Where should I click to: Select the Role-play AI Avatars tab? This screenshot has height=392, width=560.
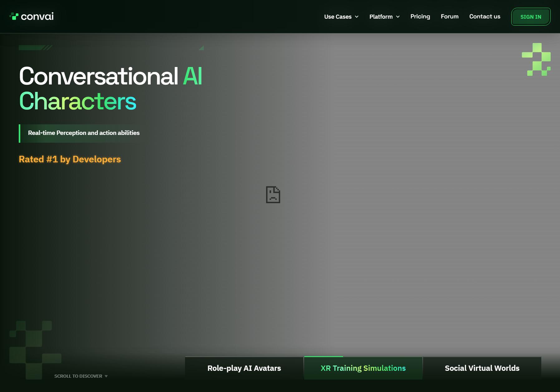click(x=244, y=368)
